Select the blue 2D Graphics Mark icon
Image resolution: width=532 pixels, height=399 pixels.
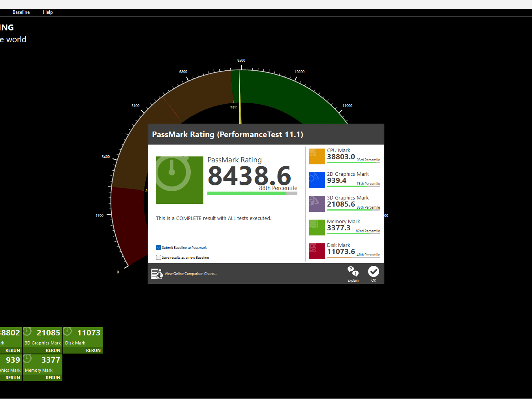pos(317,180)
